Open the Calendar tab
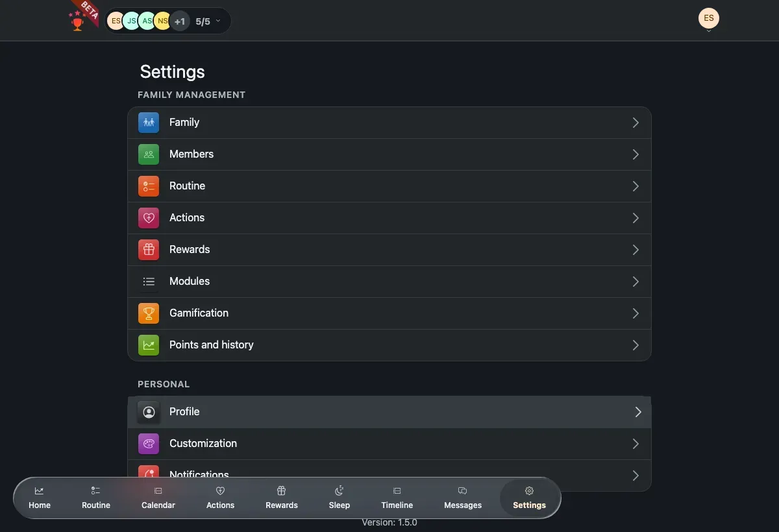The width and height of the screenshot is (779, 532). (158, 498)
